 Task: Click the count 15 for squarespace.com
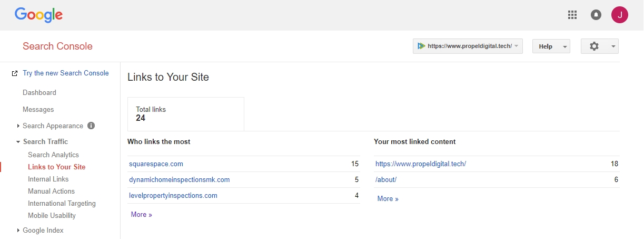355,164
